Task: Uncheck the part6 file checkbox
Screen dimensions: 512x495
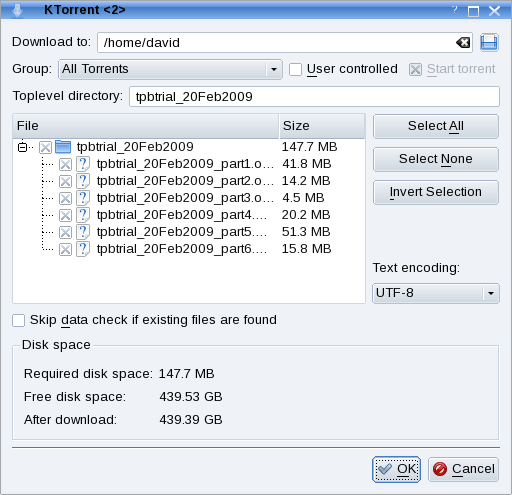Action: click(x=65, y=249)
